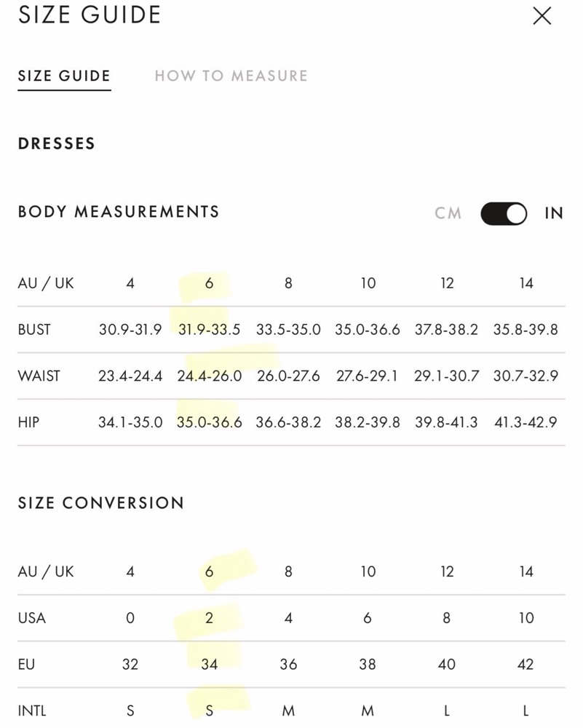Image resolution: width=583 pixels, height=728 pixels.
Task: Click hip value 41.3-42.9
Action: (x=526, y=422)
